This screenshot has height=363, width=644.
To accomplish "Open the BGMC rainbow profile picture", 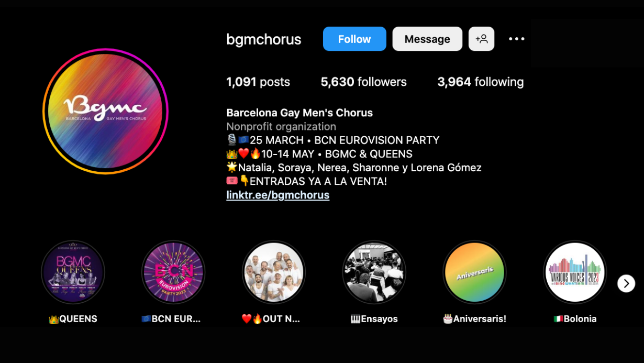I will [105, 111].
